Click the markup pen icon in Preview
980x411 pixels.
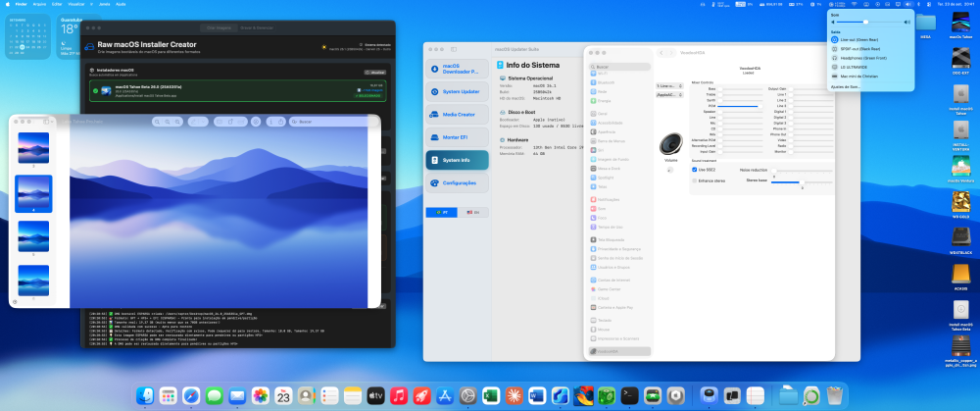pyautogui.click(x=196, y=122)
